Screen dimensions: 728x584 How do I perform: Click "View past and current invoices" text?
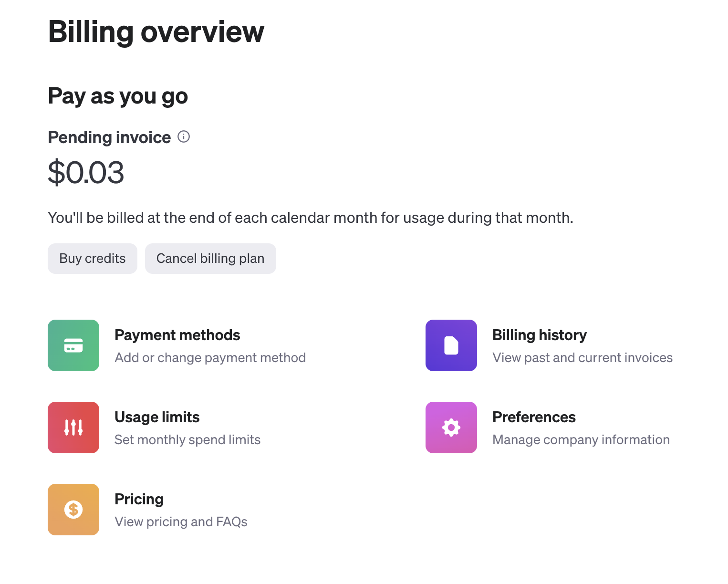(582, 358)
